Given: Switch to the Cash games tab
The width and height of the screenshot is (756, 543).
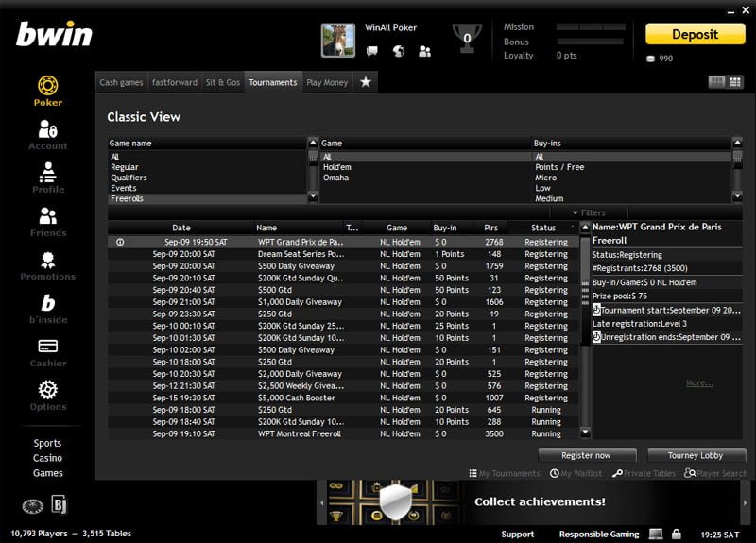Looking at the screenshot, I should (122, 82).
